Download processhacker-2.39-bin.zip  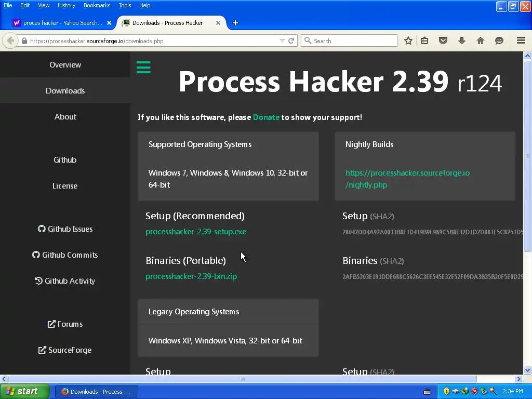[191, 276]
